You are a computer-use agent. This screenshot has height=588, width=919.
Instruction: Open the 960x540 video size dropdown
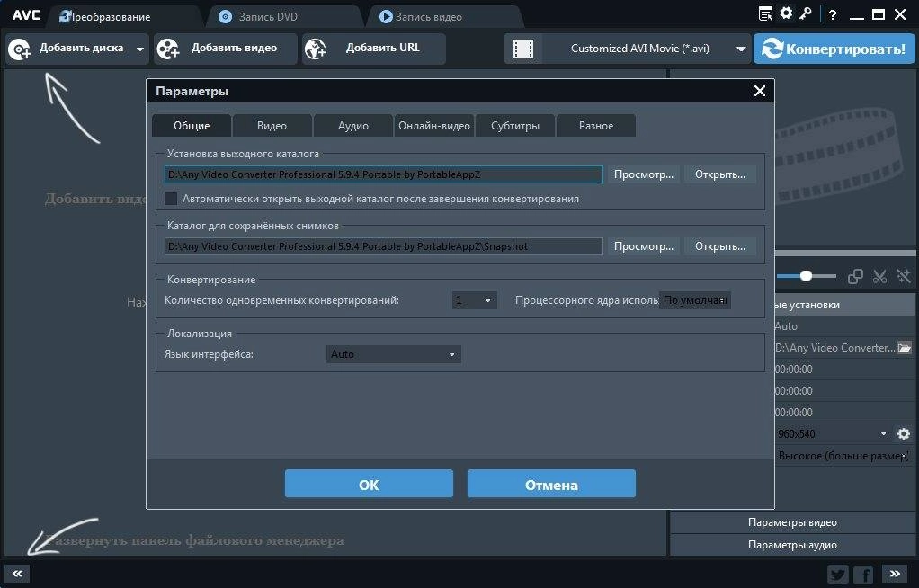(833, 434)
